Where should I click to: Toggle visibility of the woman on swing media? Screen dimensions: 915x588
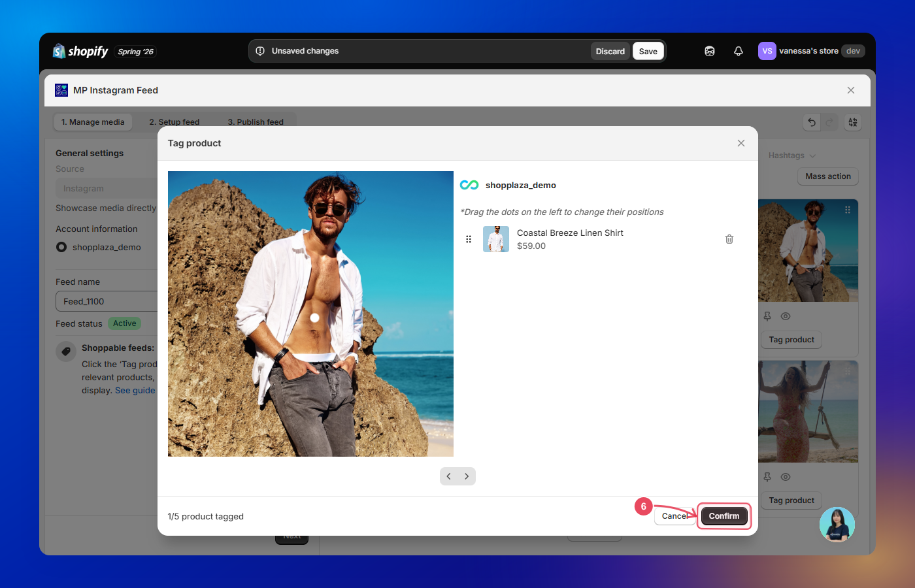(x=786, y=477)
